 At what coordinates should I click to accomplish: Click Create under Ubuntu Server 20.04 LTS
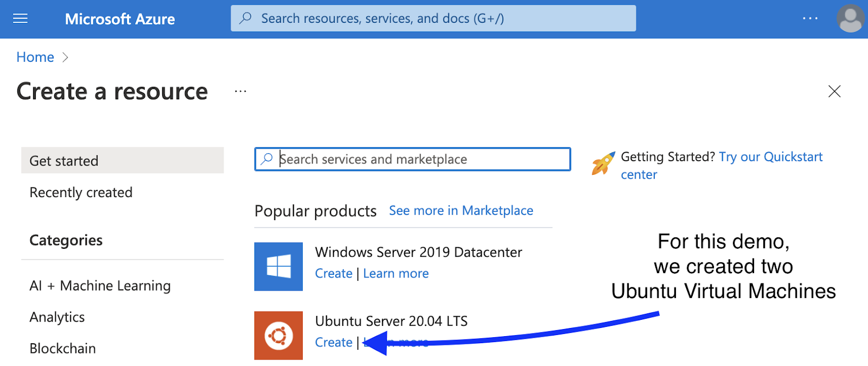(334, 343)
